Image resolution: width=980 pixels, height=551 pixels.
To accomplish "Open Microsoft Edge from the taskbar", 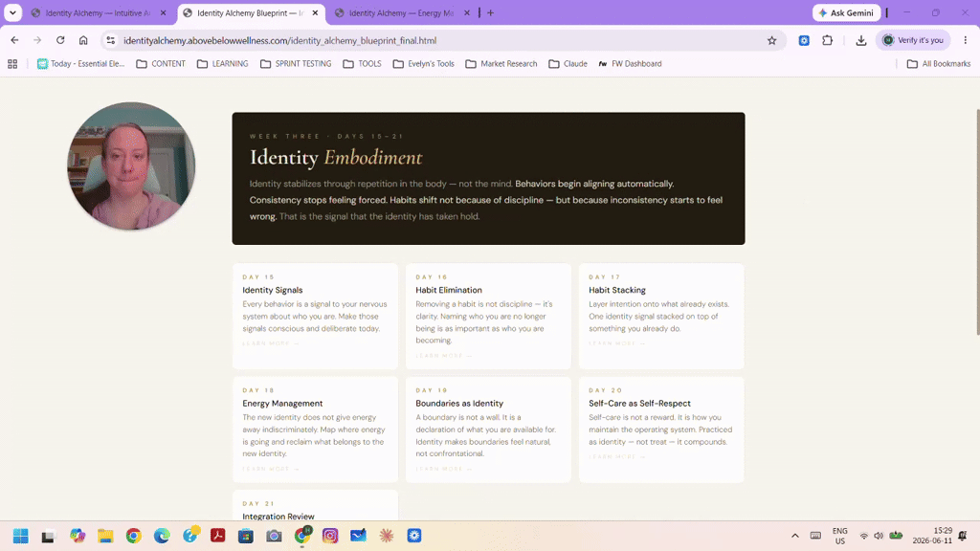I will pos(162,536).
